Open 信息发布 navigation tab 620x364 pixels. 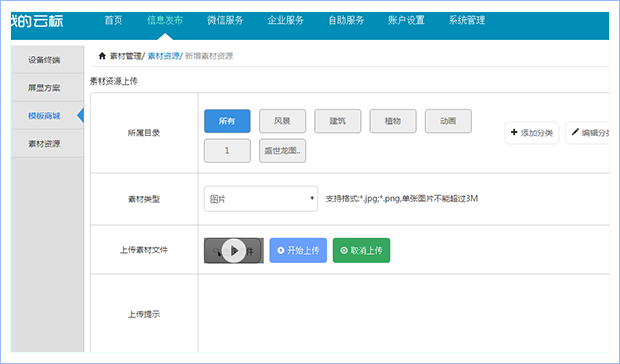point(165,20)
